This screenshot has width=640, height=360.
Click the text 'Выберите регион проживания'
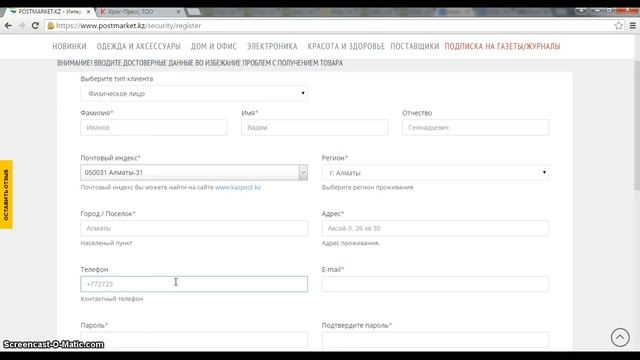pos(367,187)
